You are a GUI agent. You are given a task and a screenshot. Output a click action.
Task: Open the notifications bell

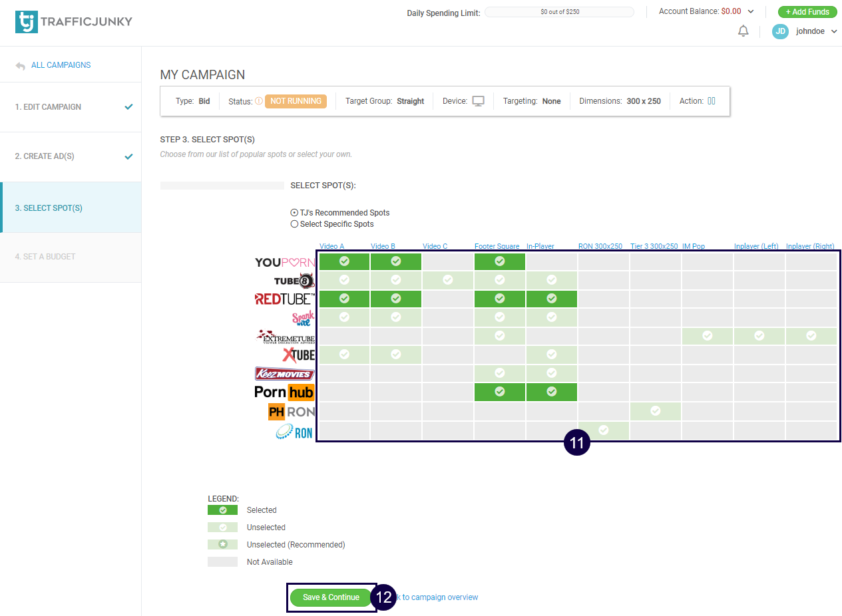coord(743,31)
